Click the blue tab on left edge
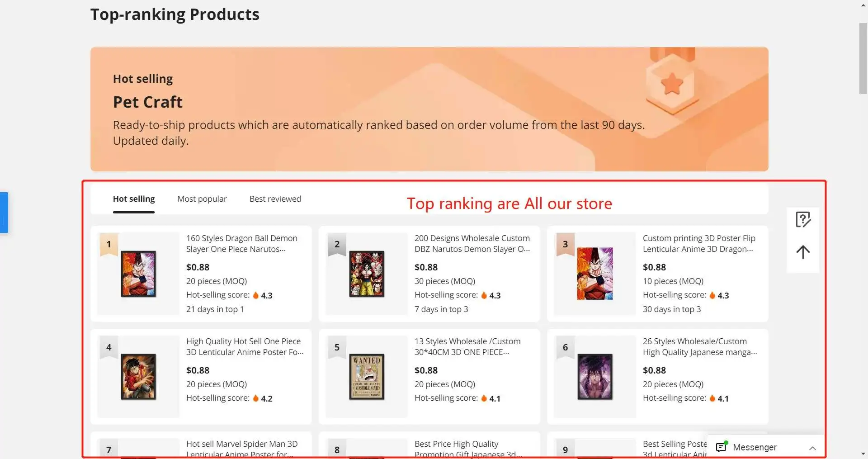 [x=4, y=213]
